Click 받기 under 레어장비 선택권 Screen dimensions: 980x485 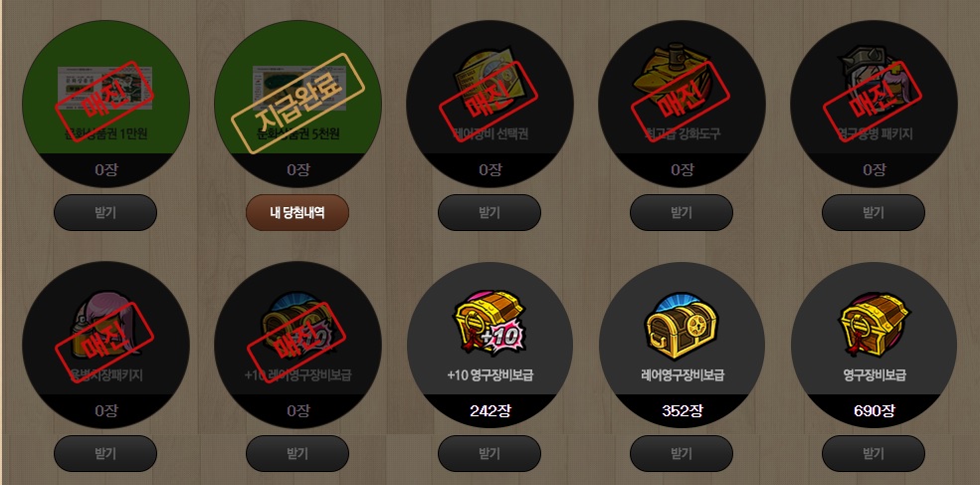point(490,213)
